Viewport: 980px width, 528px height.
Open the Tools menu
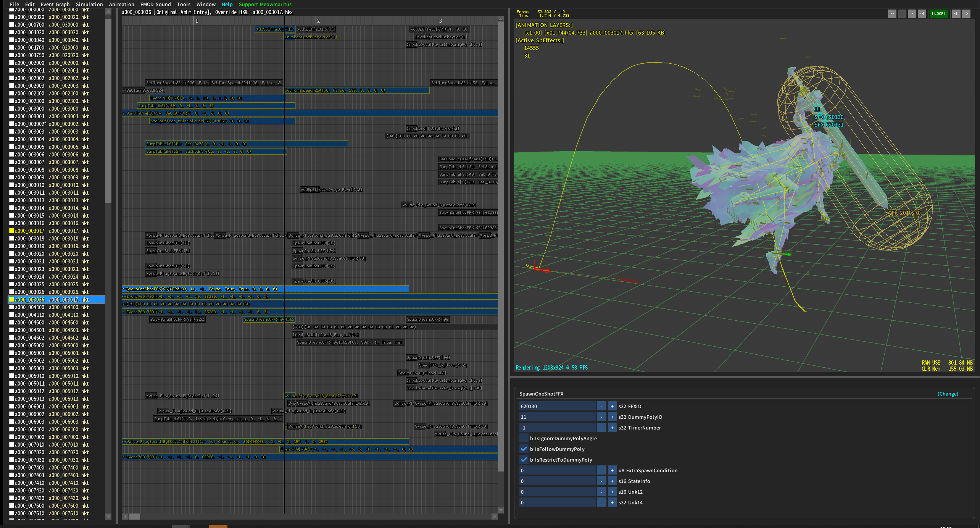pos(184,4)
